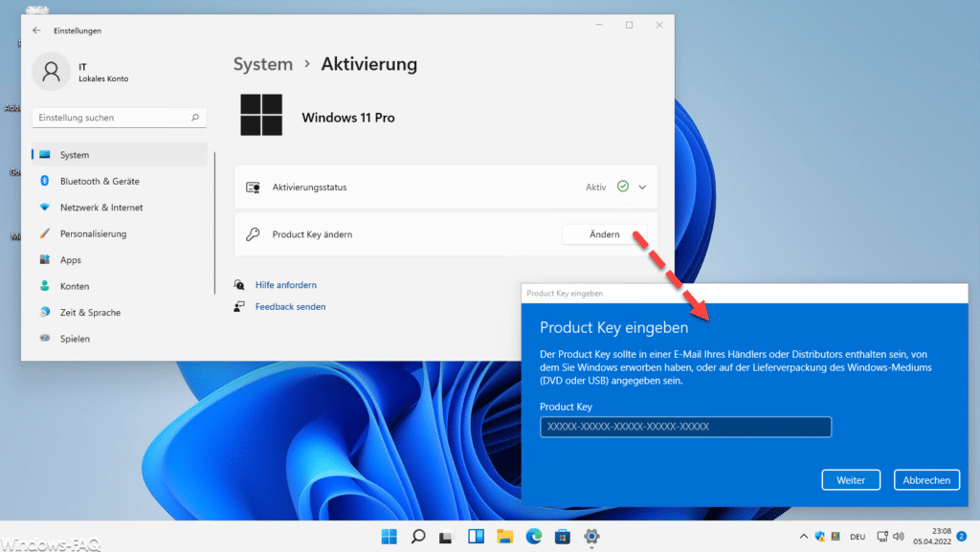Maximize the Einstellungen window
Image resolution: width=980 pixels, height=552 pixels.
click(629, 25)
